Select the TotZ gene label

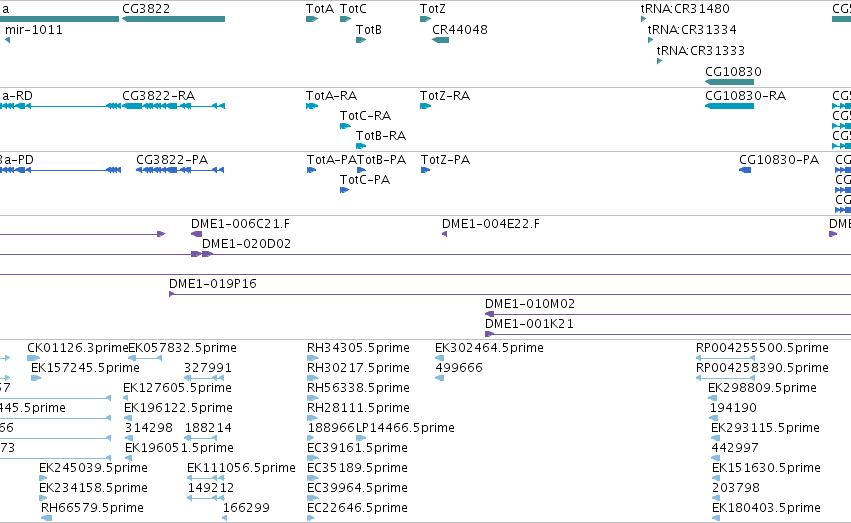coord(433,9)
